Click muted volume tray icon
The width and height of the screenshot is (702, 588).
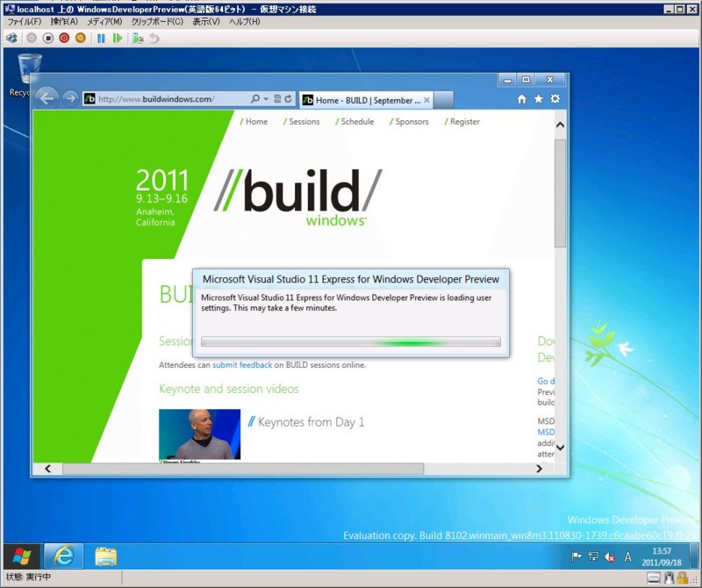[609, 556]
